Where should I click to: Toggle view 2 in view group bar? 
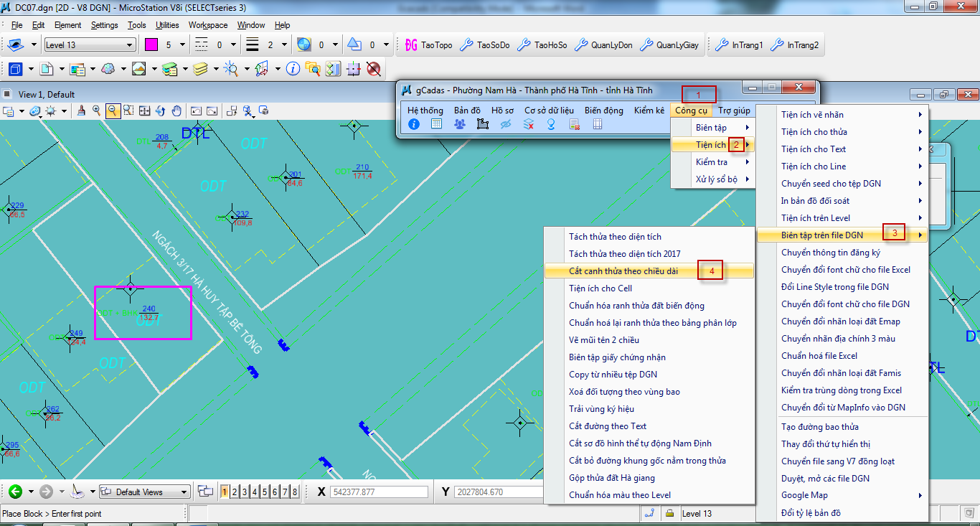point(235,492)
